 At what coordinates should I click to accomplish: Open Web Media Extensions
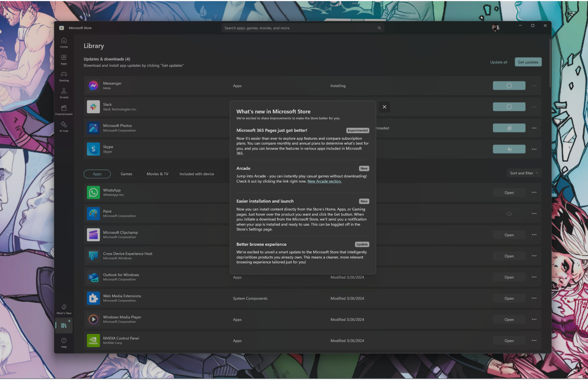click(x=509, y=298)
